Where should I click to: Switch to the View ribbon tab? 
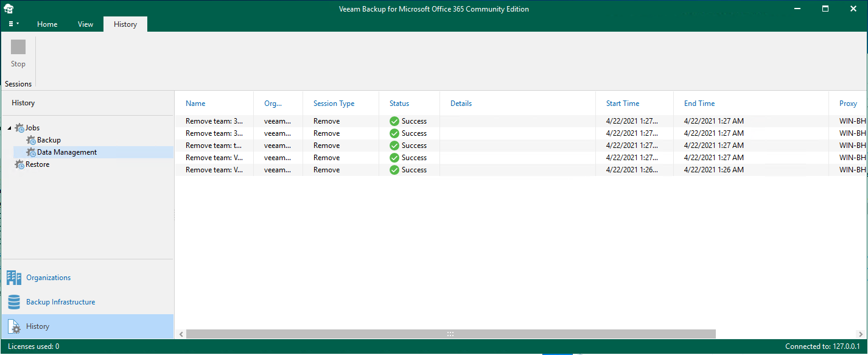point(85,24)
